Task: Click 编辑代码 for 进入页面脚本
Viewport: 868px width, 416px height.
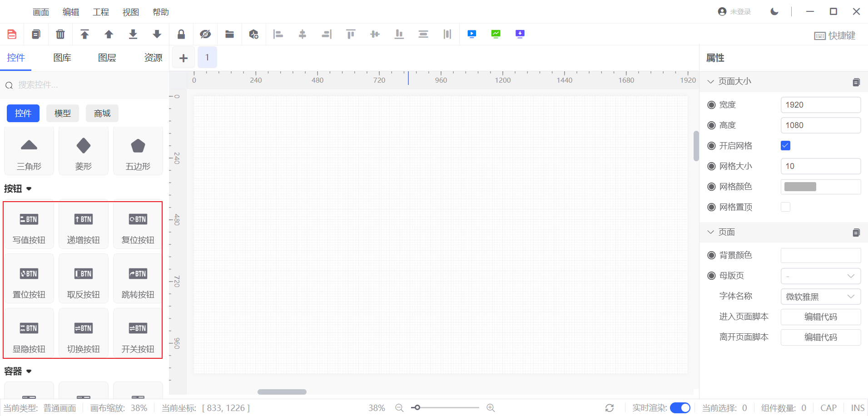Action: pos(820,317)
